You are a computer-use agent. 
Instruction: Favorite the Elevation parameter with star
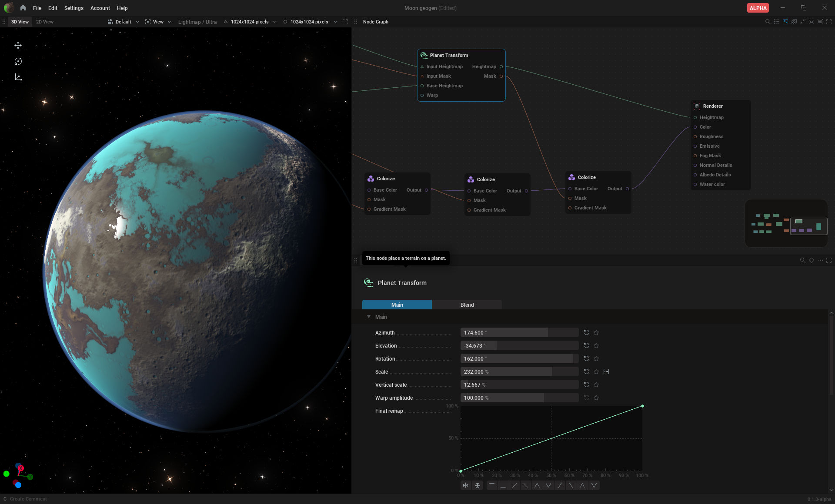(596, 345)
